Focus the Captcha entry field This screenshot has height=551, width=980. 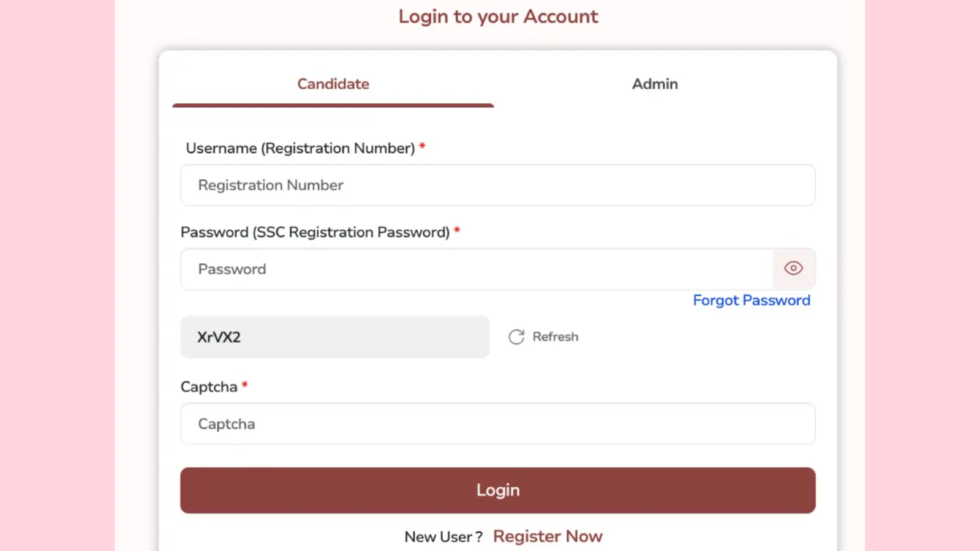point(497,424)
